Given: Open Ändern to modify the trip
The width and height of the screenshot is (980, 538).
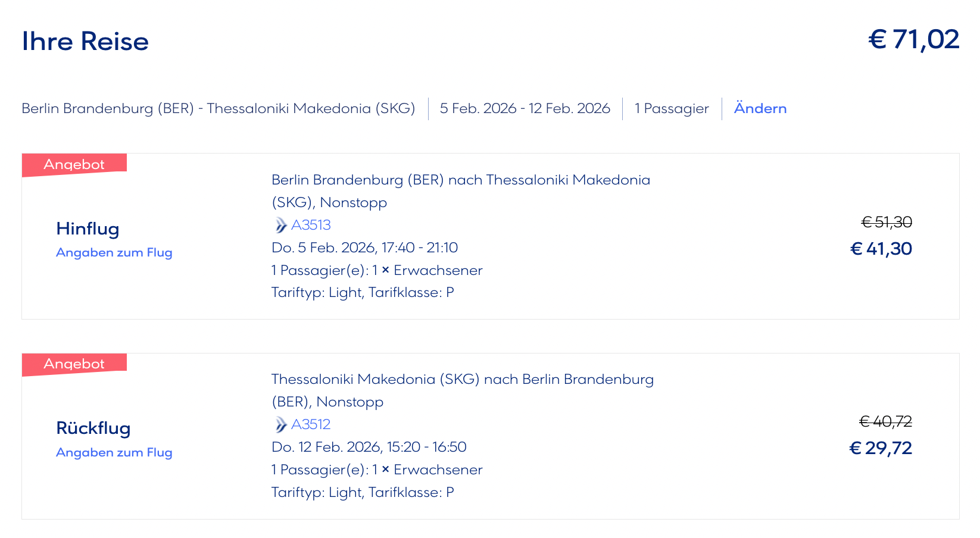Looking at the screenshot, I should 760,108.
